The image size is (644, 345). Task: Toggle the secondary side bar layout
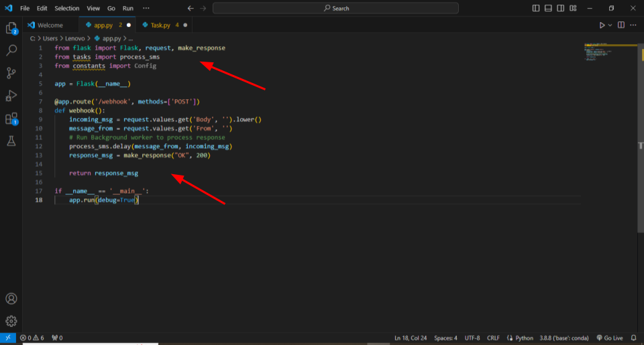click(561, 8)
